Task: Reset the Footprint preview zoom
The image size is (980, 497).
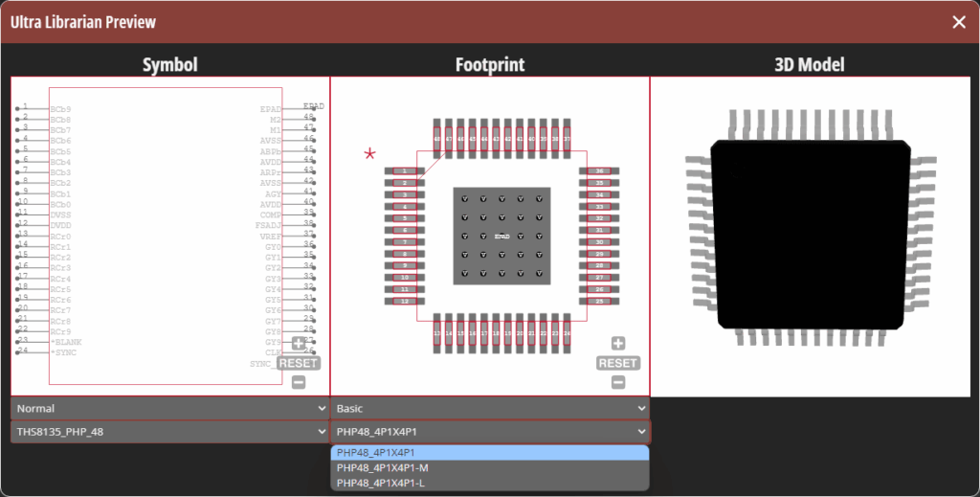Action: point(618,363)
